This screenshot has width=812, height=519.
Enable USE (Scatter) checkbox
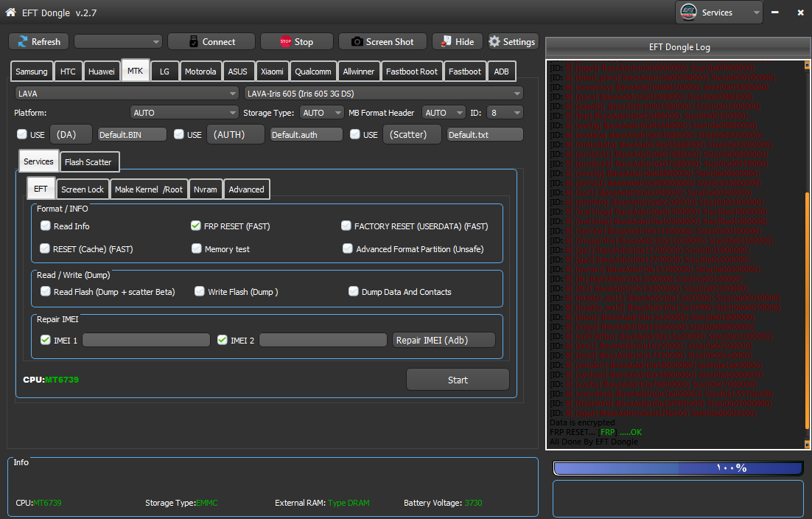[354, 134]
